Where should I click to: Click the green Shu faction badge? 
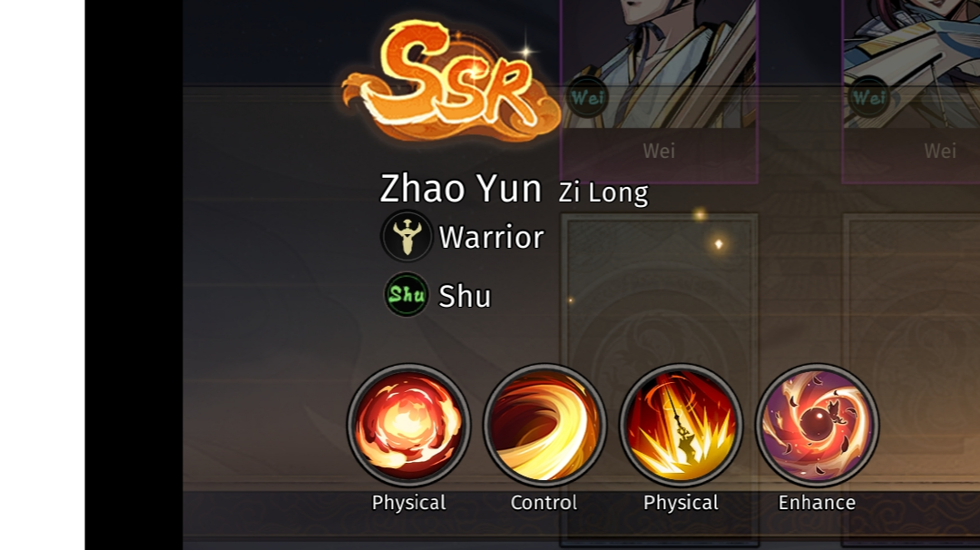coord(407,294)
